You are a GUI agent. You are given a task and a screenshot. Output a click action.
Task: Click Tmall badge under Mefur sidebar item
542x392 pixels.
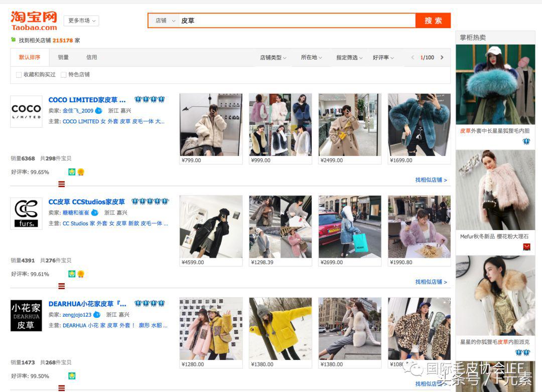point(526,247)
